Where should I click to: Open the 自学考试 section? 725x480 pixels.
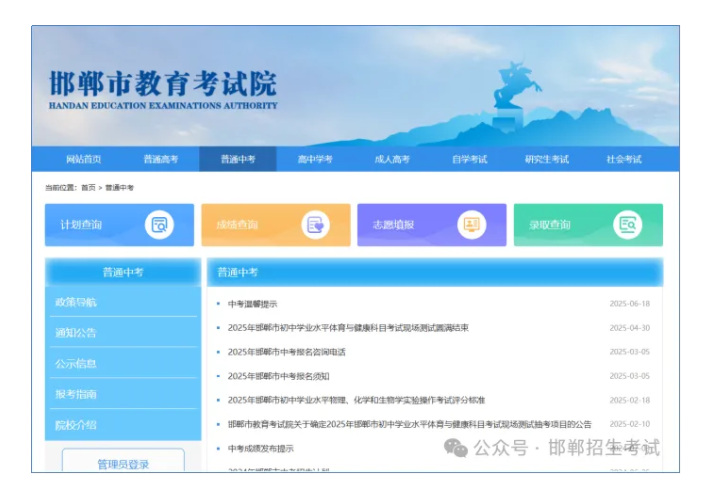coord(469,160)
